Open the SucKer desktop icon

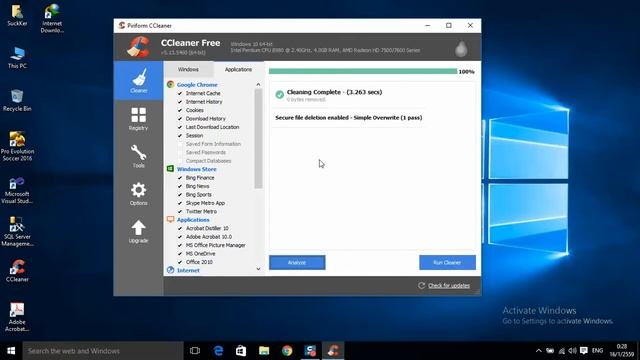coord(17,15)
